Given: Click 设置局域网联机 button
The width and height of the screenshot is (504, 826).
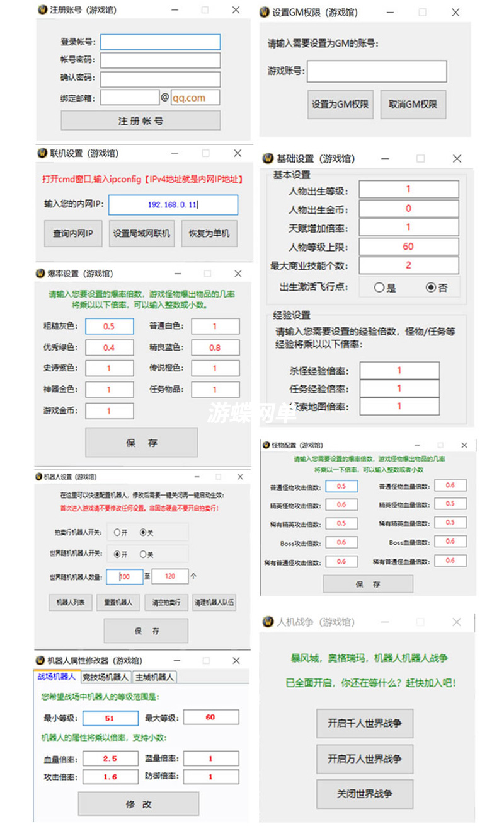Looking at the screenshot, I should [x=142, y=233].
